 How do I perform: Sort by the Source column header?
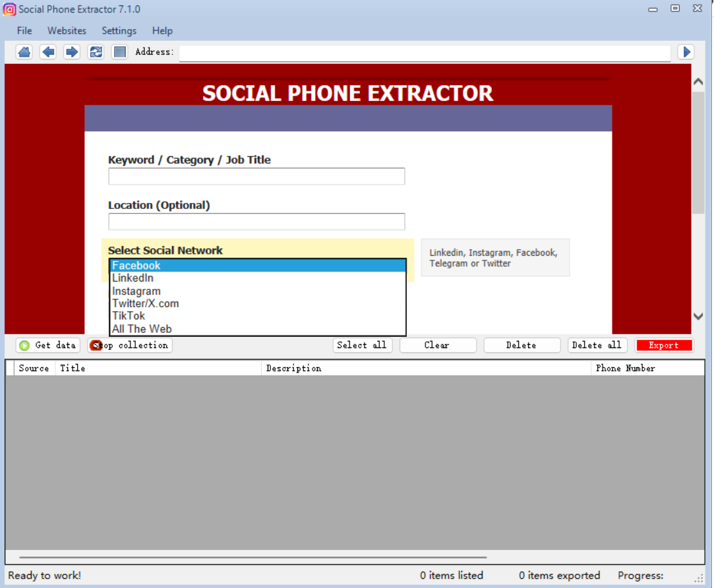pos(34,368)
